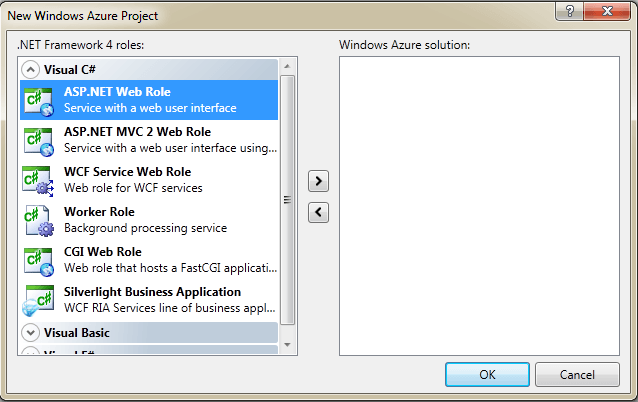
Task: Open the help question mark button
Action: [569, 11]
